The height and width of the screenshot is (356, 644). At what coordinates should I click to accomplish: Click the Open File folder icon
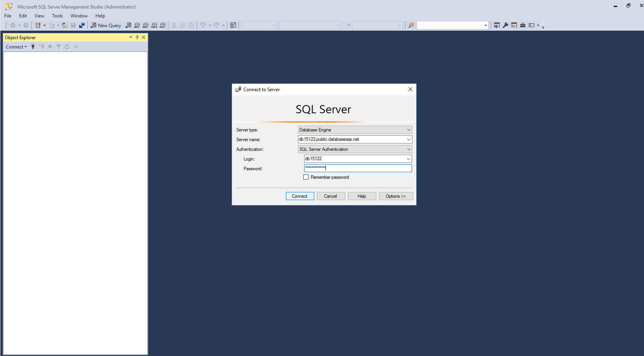click(x=64, y=25)
